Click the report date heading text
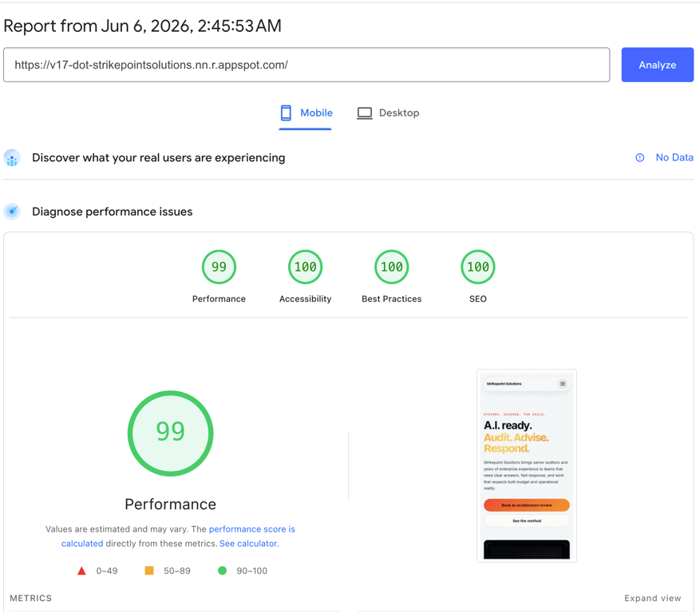The height and width of the screenshot is (613, 700). 142,26
